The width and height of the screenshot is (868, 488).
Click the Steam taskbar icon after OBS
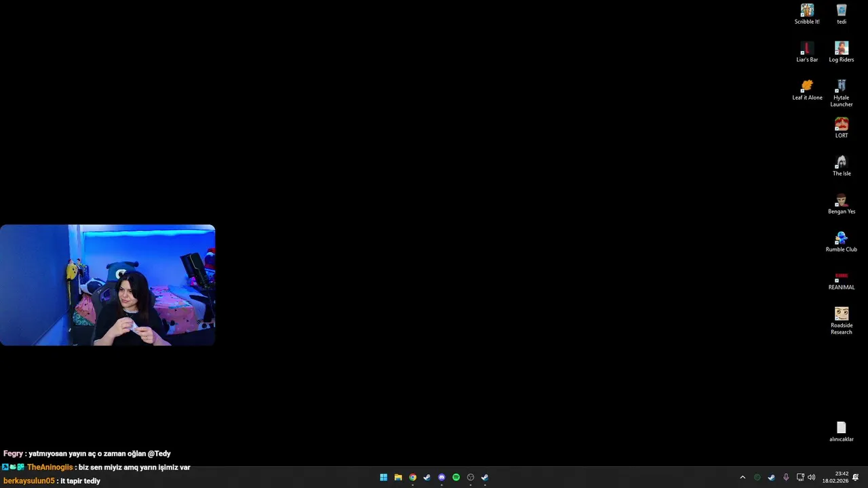point(485,477)
